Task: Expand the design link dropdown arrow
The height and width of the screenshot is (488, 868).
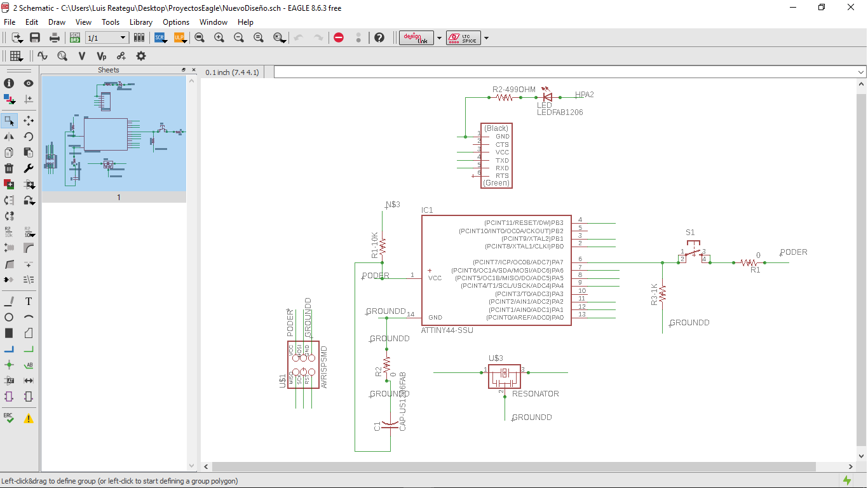Action: pos(439,38)
